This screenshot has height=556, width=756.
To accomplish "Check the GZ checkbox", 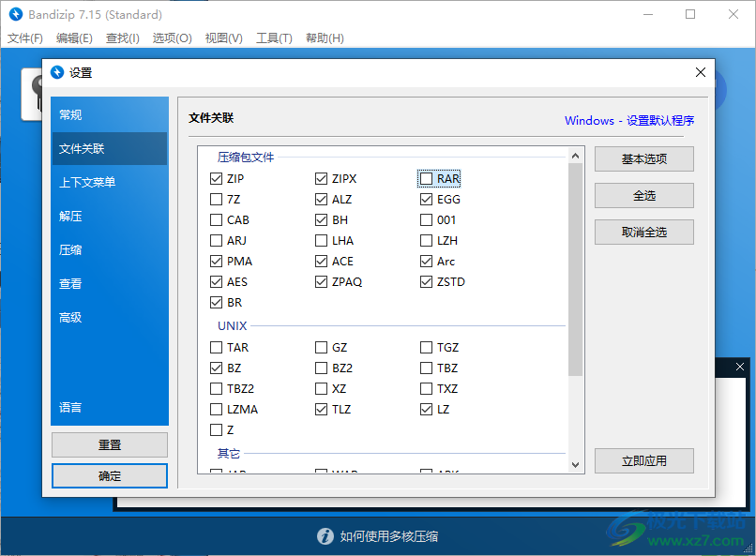I will [321, 347].
